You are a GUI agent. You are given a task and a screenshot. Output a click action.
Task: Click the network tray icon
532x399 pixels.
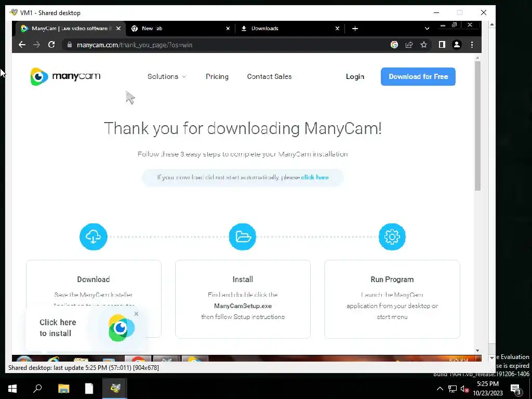[453, 389]
